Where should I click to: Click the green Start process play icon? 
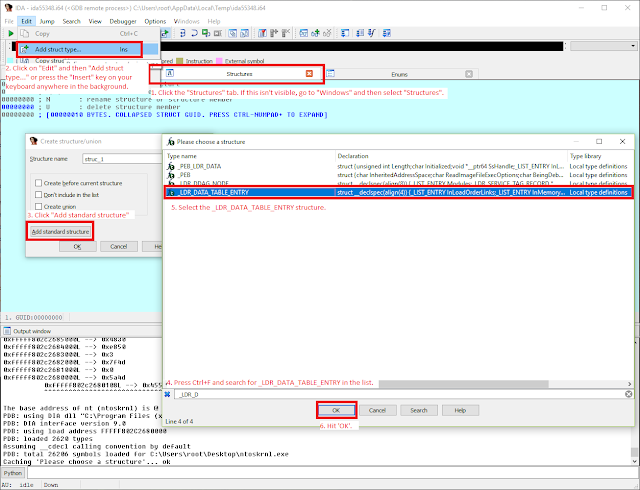coord(11,33)
